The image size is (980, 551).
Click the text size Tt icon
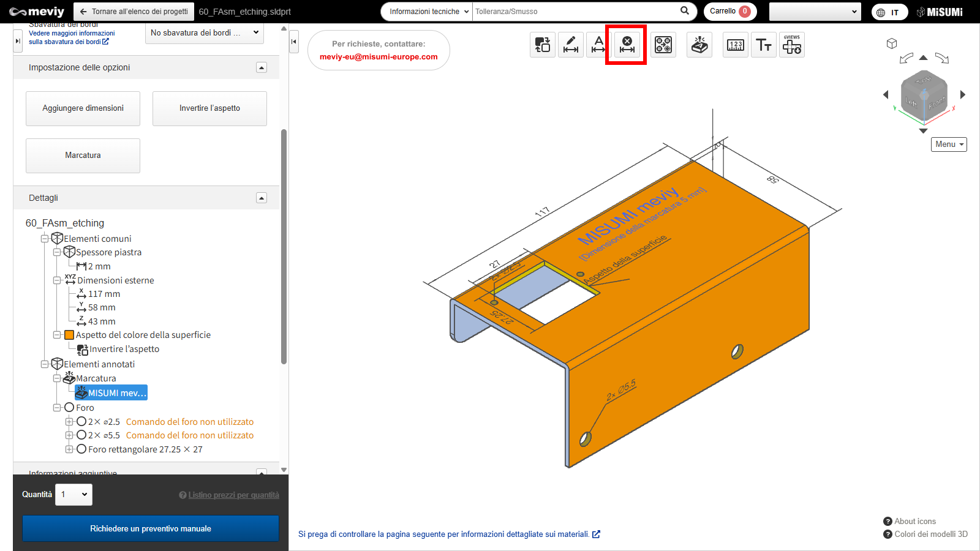[x=764, y=45]
